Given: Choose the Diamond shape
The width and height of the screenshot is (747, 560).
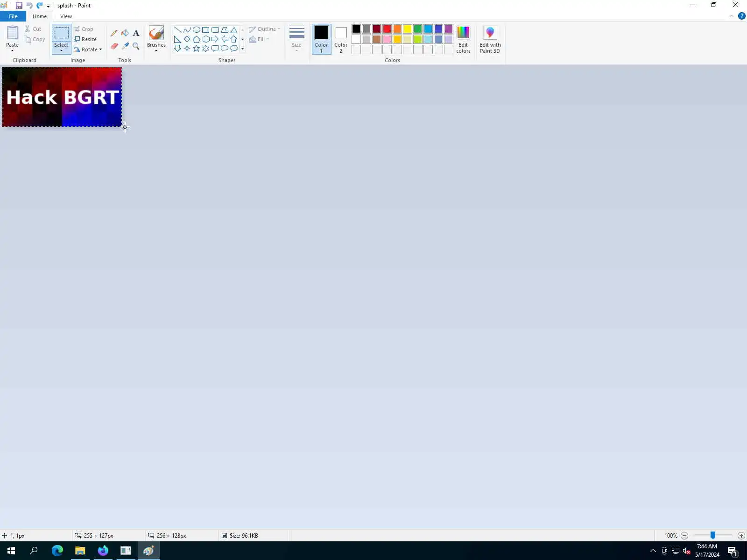Looking at the screenshot, I should pyautogui.click(x=187, y=39).
